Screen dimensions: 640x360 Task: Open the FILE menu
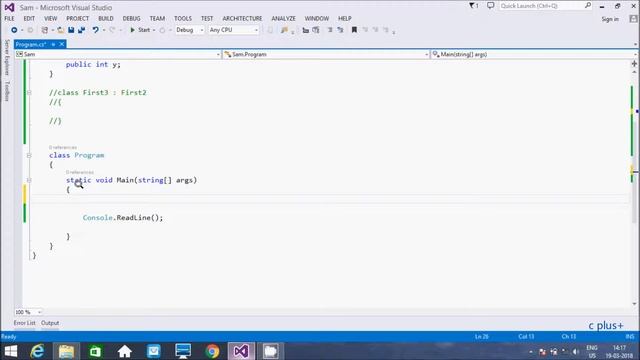coord(9,19)
